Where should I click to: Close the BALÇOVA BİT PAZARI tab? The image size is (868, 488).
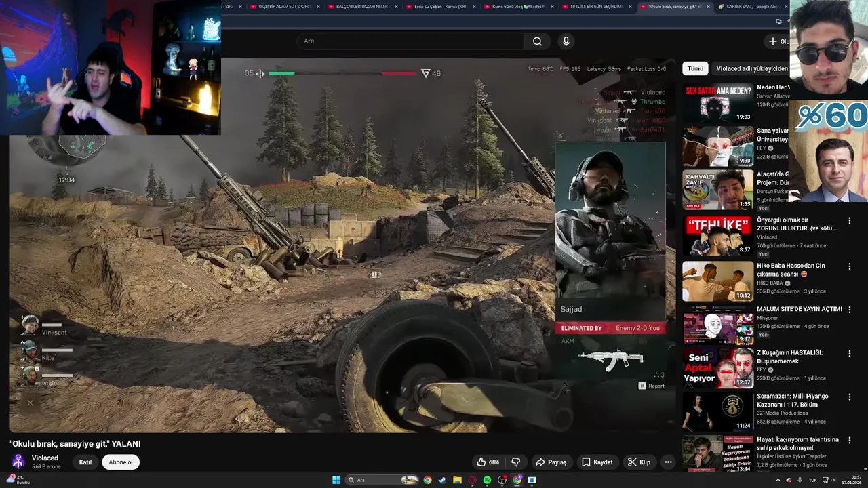pyautogui.click(x=395, y=7)
